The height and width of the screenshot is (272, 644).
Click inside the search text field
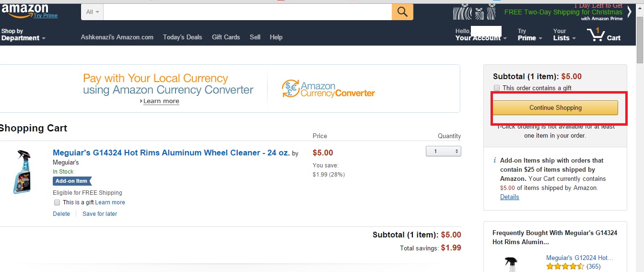point(247,12)
